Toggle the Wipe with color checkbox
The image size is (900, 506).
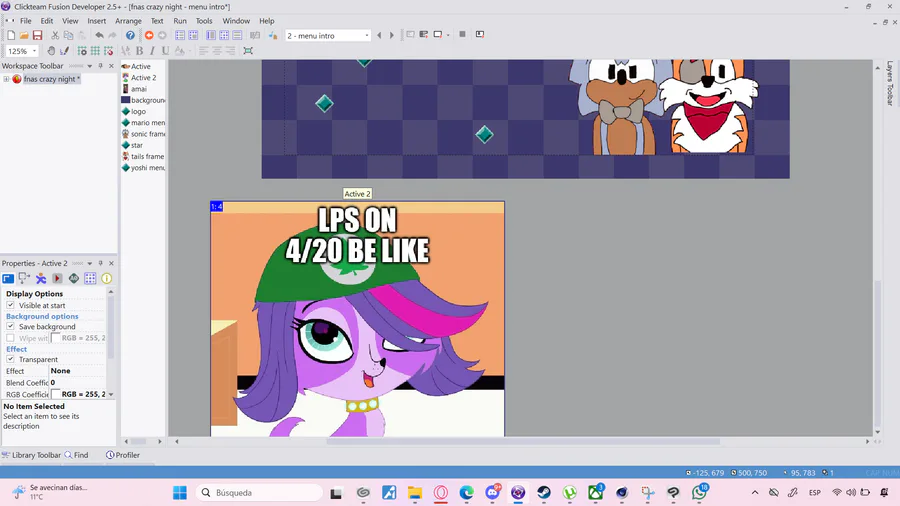tap(10, 338)
